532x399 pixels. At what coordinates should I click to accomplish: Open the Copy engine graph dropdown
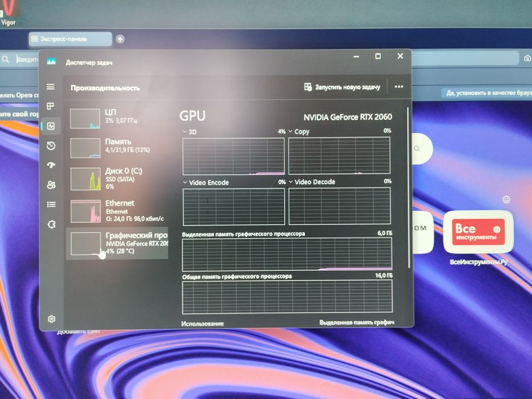click(290, 131)
